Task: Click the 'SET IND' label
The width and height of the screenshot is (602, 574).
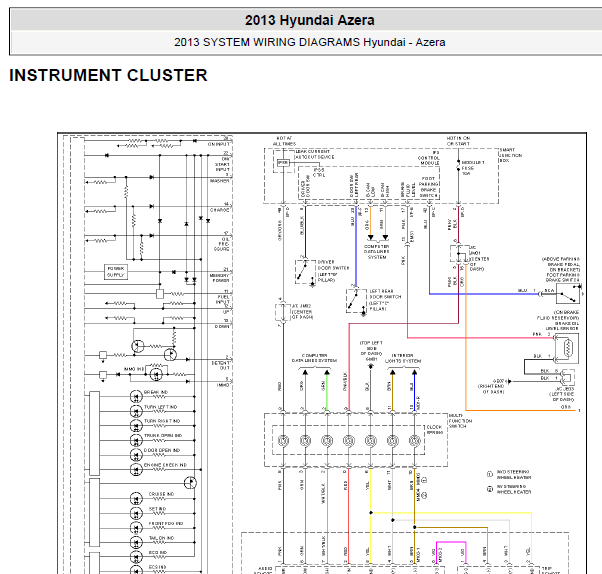Action: pyautogui.click(x=157, y=509)
